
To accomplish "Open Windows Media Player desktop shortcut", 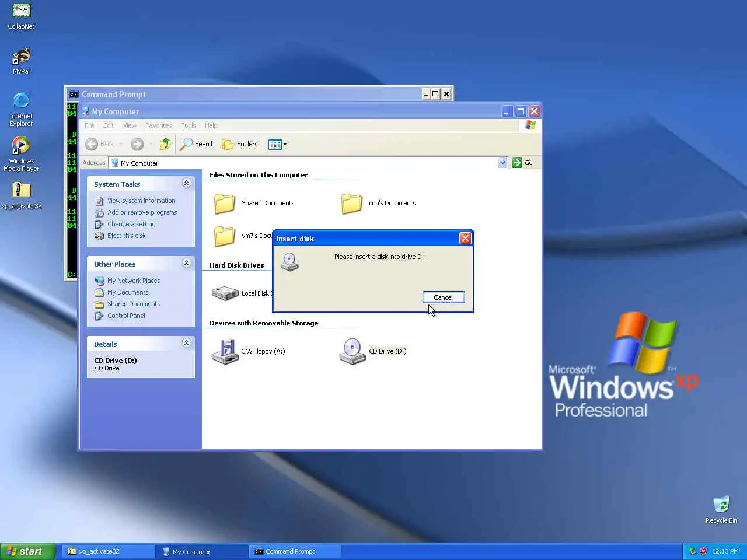I will point(21,154).
